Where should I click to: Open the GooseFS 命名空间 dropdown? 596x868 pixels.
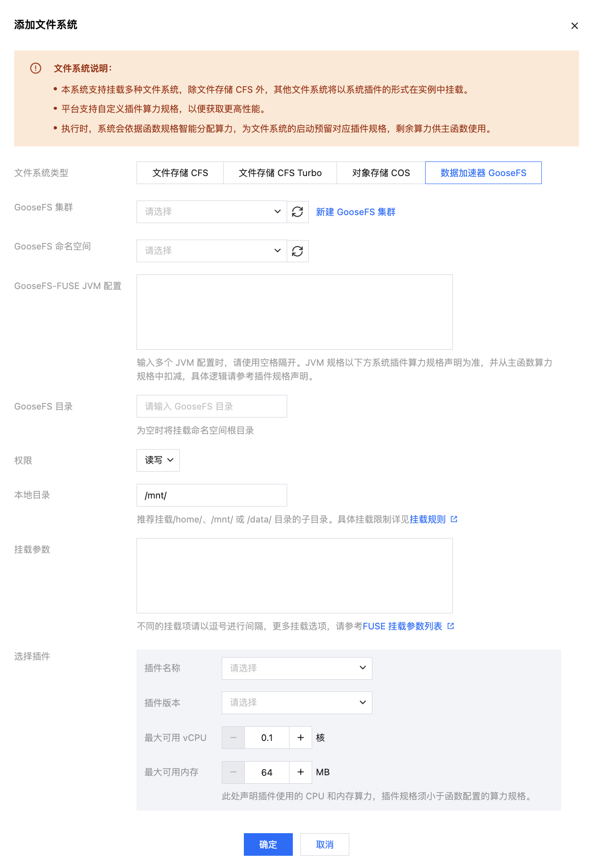coord(212,251)
